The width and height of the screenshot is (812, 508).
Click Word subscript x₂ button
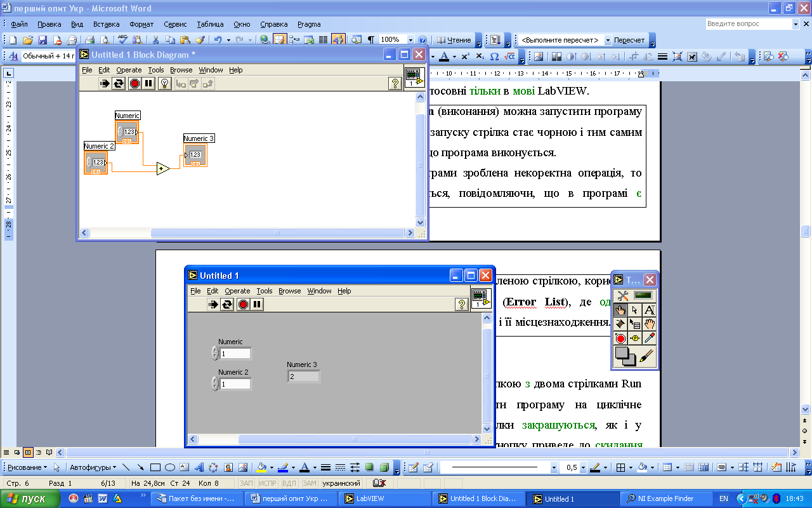(x=479, y=56)
